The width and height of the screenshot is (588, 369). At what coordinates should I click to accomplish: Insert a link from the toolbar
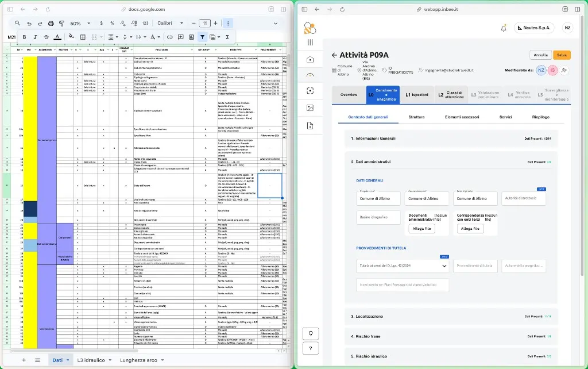pos(169,37)
